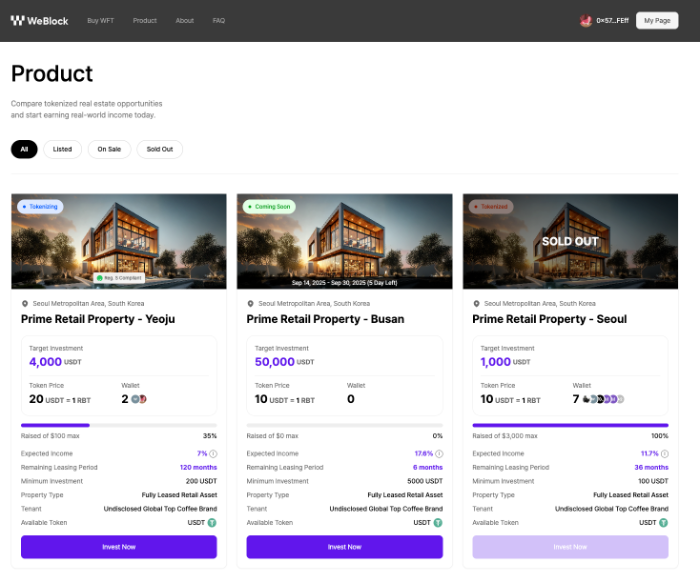Select the All filter pill
The height and width of the screenshot is (583, 700).
pos(24,149)
